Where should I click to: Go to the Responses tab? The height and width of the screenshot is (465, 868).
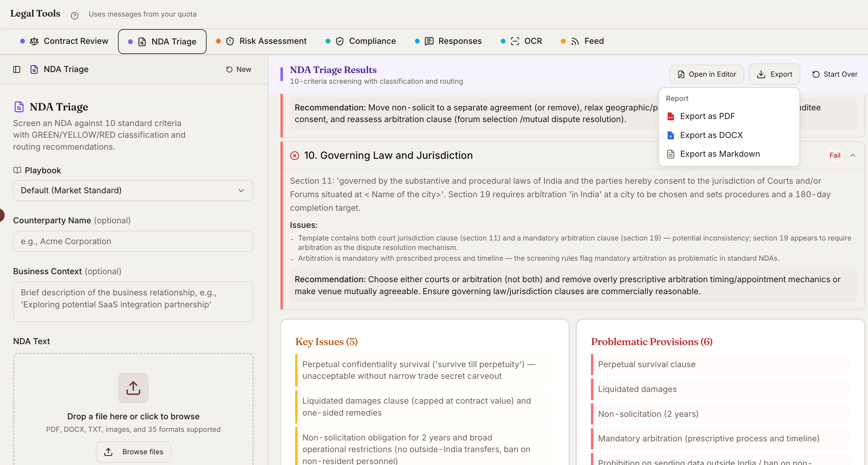pos(448,41)
